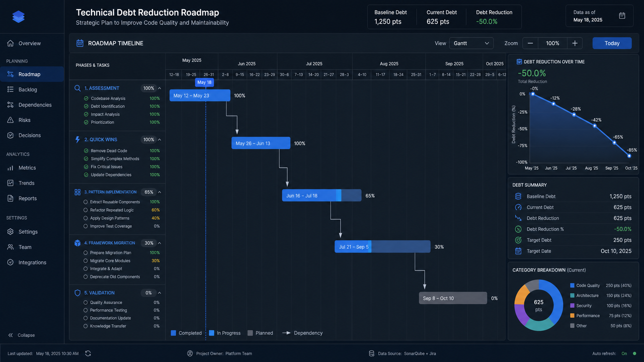
Task: Zoom out with the minus button
Action: pos(530,43)
